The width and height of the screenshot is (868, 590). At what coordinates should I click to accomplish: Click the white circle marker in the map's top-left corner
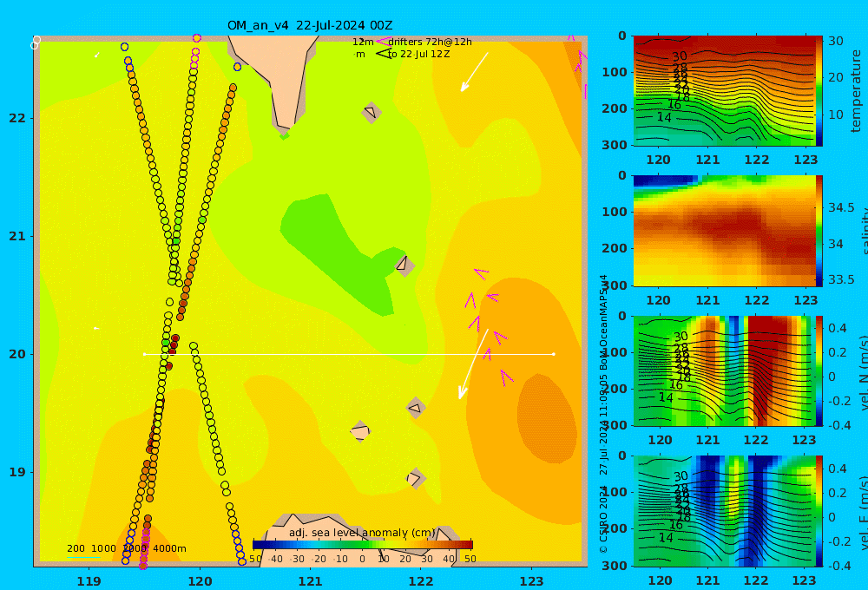pyautogui.click(x=36, y=42)
